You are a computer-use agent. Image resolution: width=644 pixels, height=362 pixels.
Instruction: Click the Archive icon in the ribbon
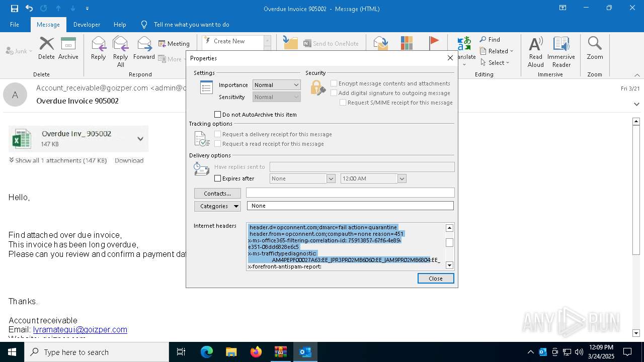68,48
